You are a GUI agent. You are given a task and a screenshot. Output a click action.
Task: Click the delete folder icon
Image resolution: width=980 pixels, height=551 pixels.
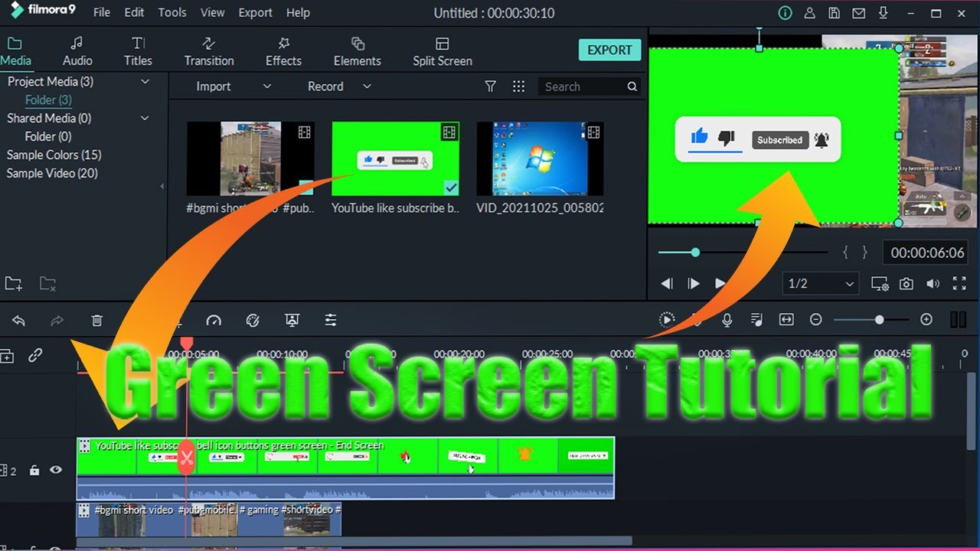coord(47,284)
